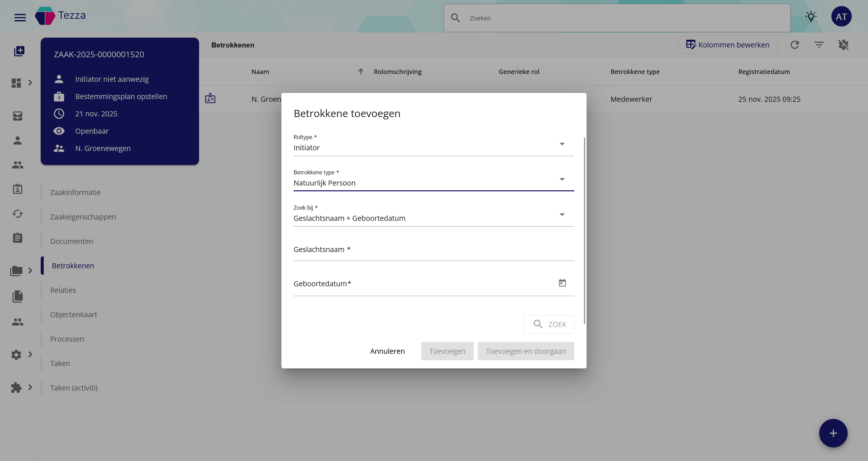Click the new case plus icon in sidebar

19,51
